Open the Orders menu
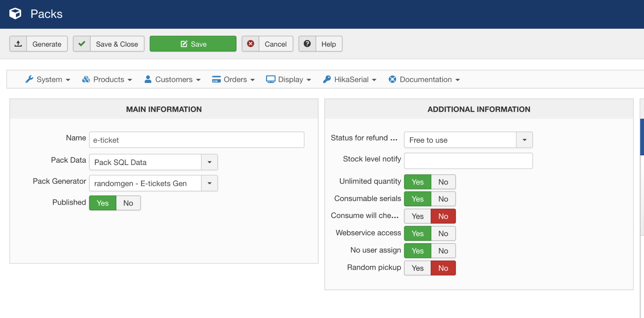The image size is (644, 318). (234, 79)
